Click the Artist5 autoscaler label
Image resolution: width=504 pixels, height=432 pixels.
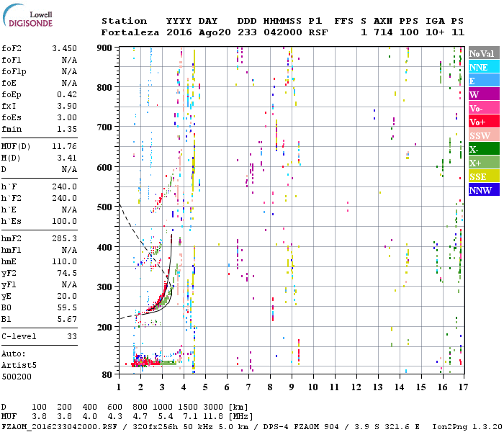pyautogui.click(x=19, y=366)
